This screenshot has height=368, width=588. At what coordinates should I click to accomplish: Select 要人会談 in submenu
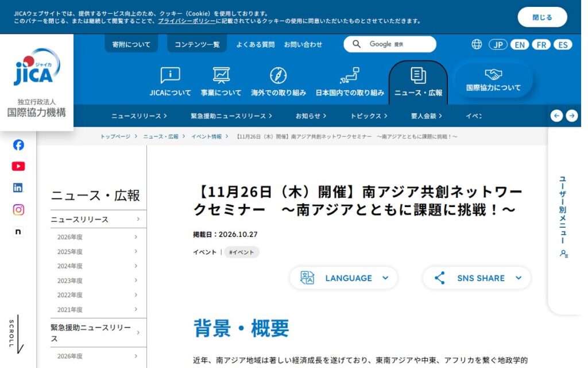tap(427, 116)
